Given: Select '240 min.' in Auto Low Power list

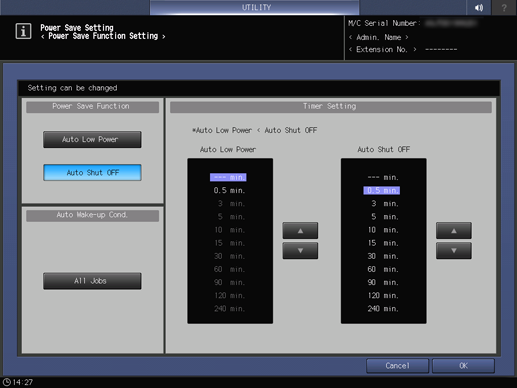Looking at the screenshot, I should (x=229, y=309).
